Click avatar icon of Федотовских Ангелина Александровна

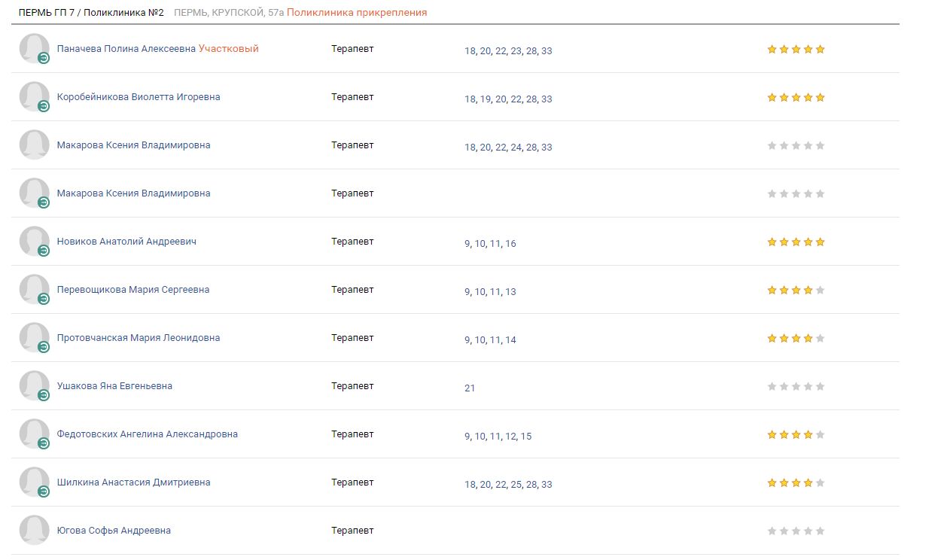point(35,434)
